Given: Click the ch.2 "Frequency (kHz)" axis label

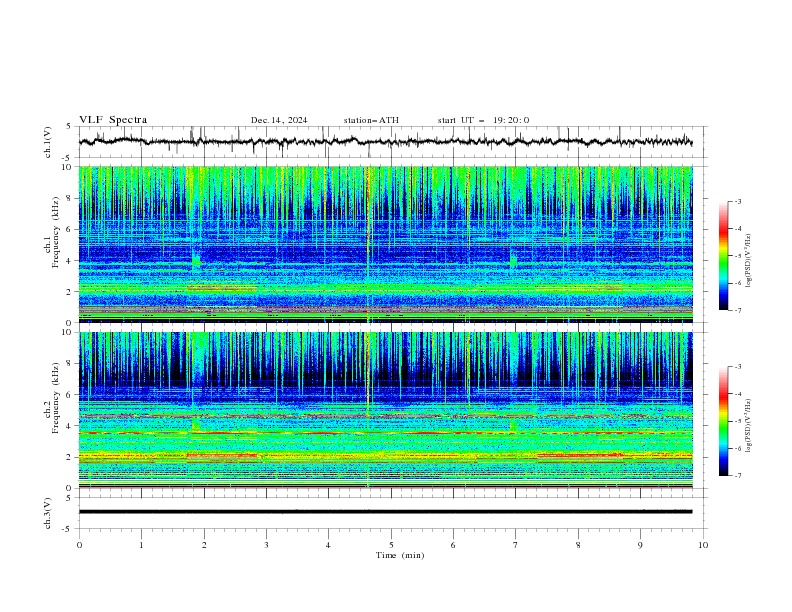Looking at the screenshot, I should [55, 398].
